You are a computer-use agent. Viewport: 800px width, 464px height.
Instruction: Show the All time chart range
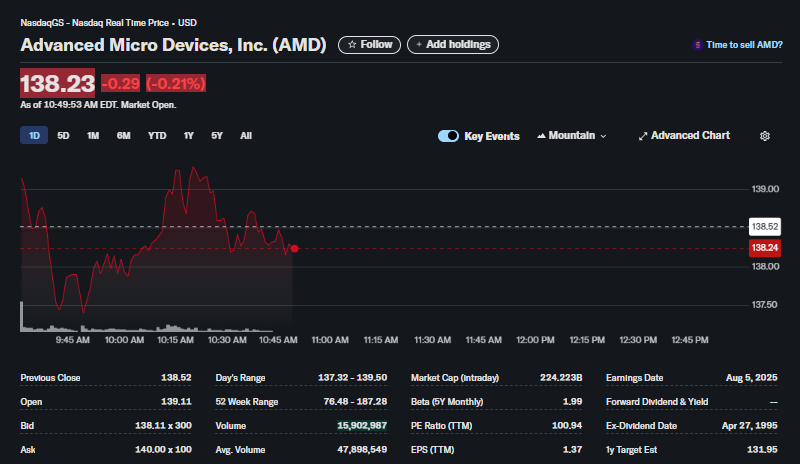246,135
